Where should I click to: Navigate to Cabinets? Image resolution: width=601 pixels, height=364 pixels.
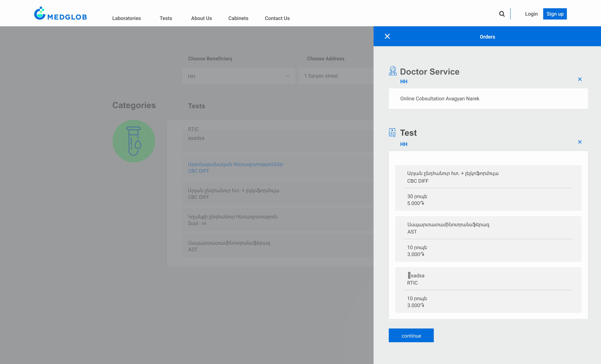238,18
